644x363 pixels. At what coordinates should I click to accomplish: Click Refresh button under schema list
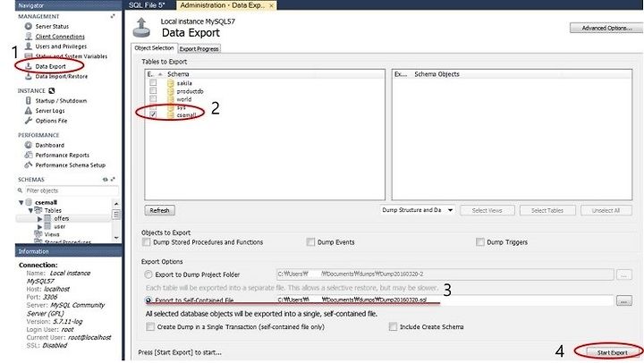(160, 210)
